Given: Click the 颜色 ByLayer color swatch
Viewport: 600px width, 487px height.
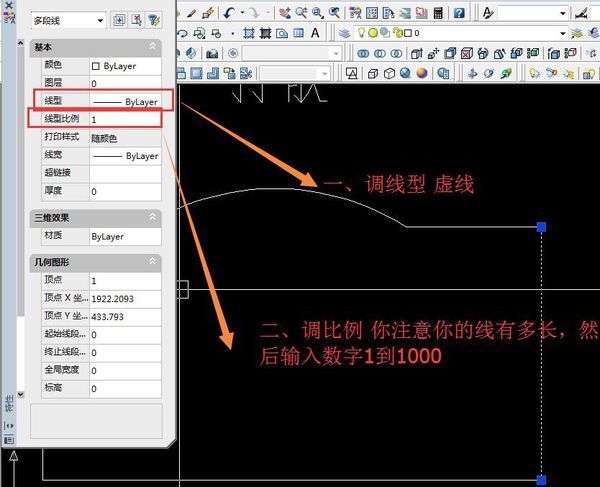Looking at the screenshot, I should coord(96,66).
